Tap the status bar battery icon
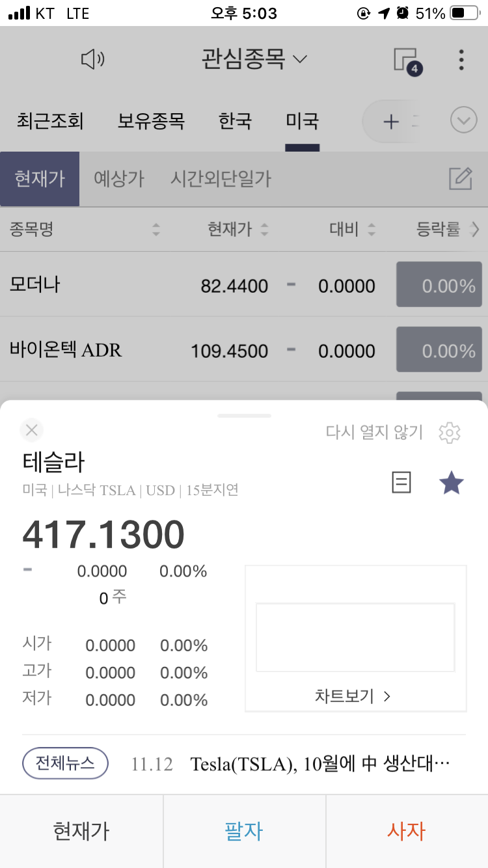The height and width of the screenshot is (868, 488). pyautogui.click(x=465, y=13)
